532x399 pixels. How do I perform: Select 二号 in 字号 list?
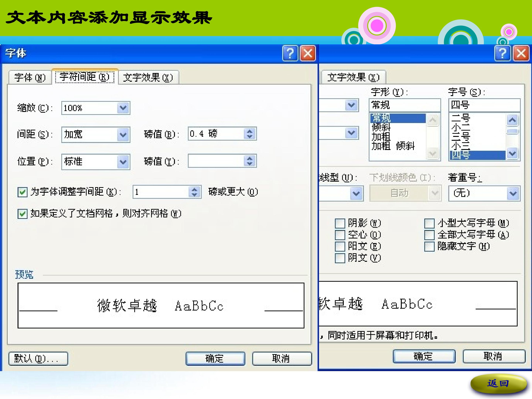478,118
